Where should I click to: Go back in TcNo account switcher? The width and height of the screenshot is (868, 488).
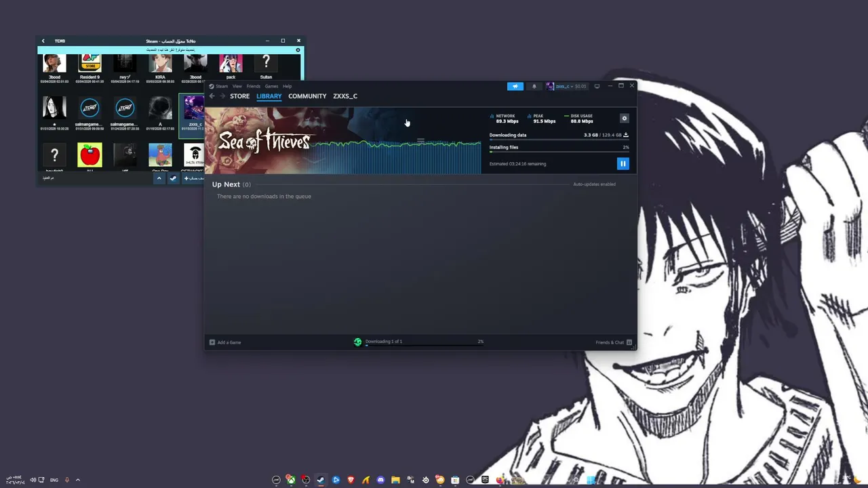43,41
